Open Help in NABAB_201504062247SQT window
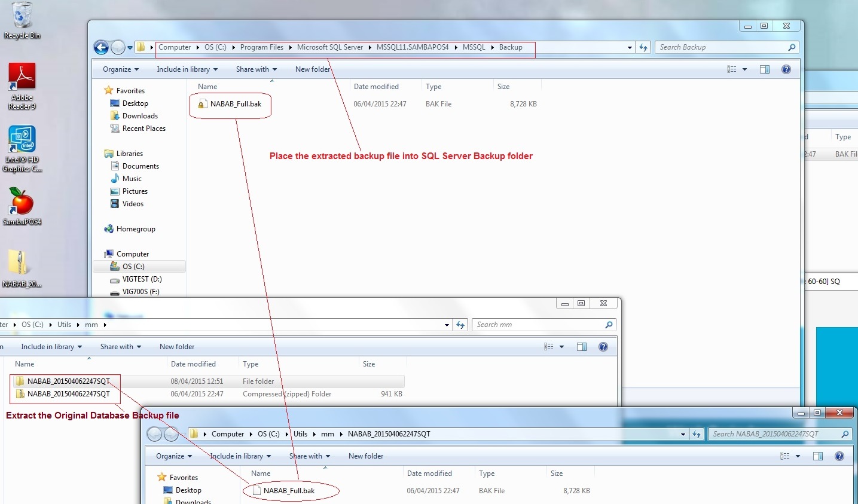This screenshot has height=504, width=858. [839, 456]
